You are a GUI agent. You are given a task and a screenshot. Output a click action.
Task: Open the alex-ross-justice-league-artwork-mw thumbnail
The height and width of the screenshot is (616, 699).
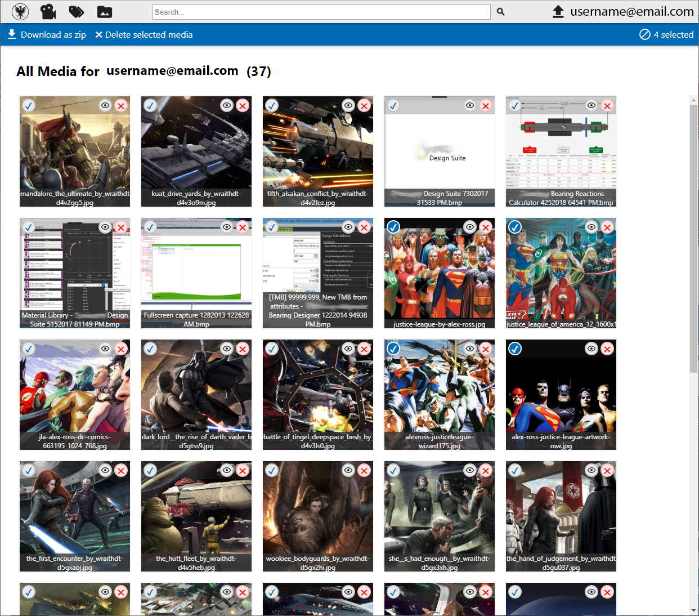(561, 395)
